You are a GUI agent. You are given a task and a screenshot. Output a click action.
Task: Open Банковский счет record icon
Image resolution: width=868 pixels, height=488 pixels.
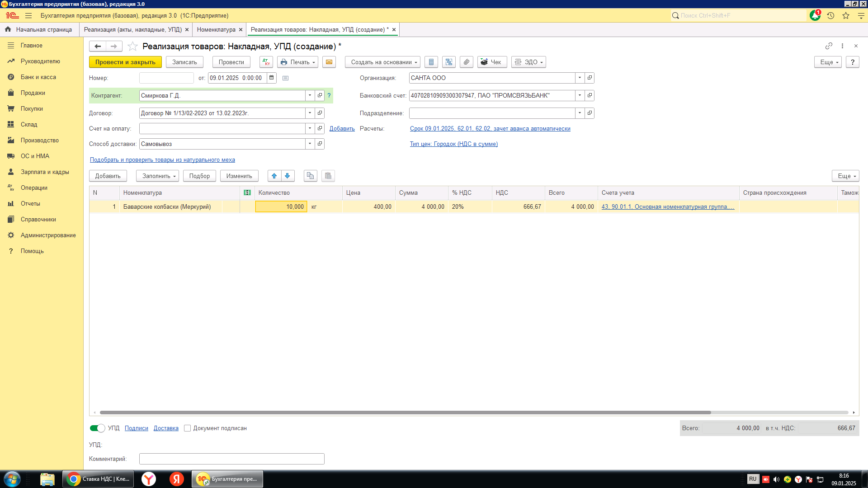590,95
